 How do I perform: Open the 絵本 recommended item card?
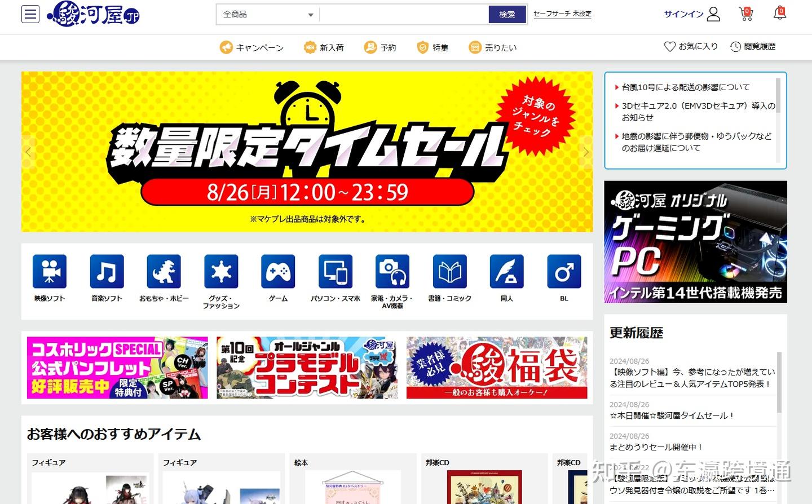coord(353,479)
